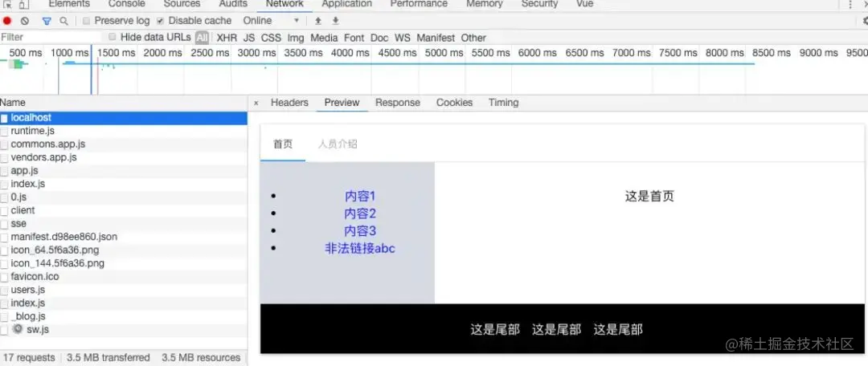Switch to the Elements panel tab
This screenshot has height=366, width=868.
pos(69,4)
